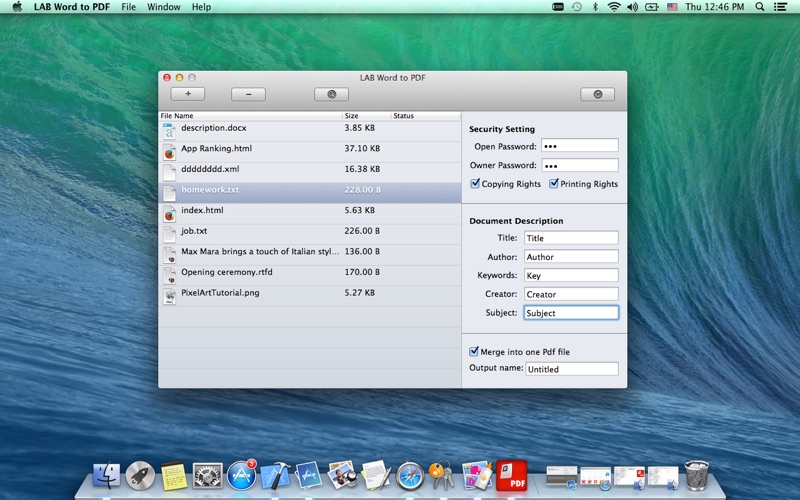Click the convert button at toolbar right
800x500 pixels.
click(x=597, y=94)
